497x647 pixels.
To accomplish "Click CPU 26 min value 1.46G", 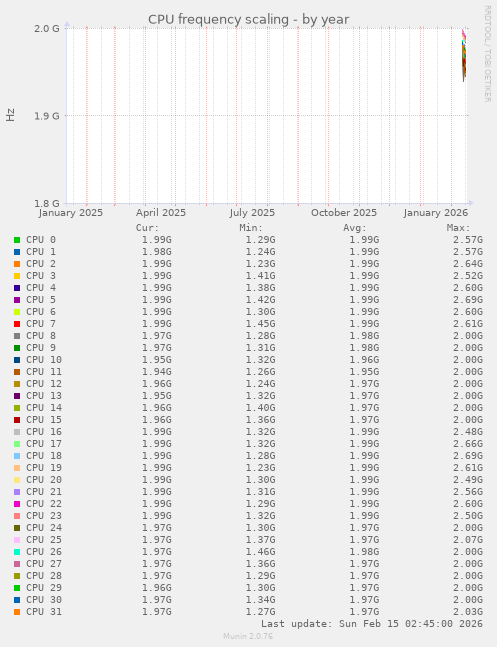I will click(x=260, y=552).
